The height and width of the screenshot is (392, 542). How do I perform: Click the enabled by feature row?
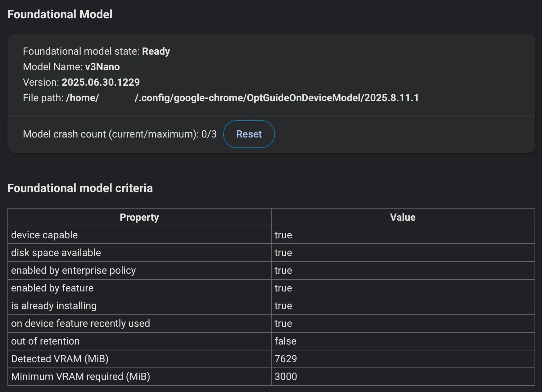[52, 288]
